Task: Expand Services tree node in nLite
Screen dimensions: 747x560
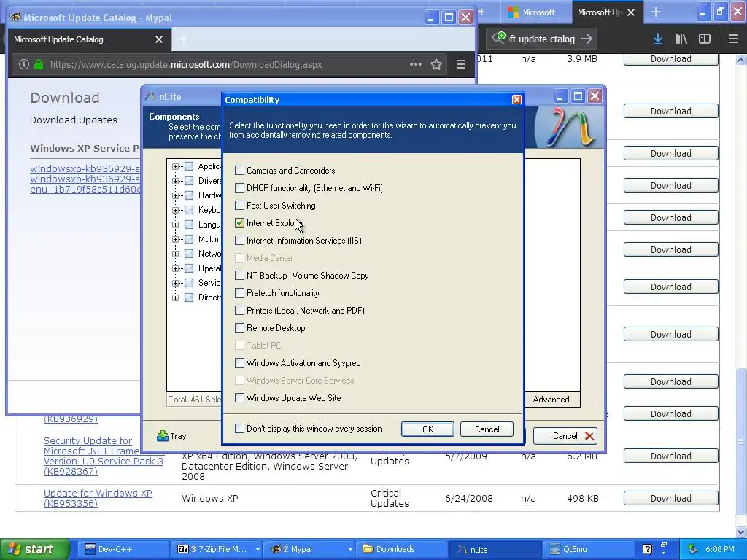Action: (175, 283)
